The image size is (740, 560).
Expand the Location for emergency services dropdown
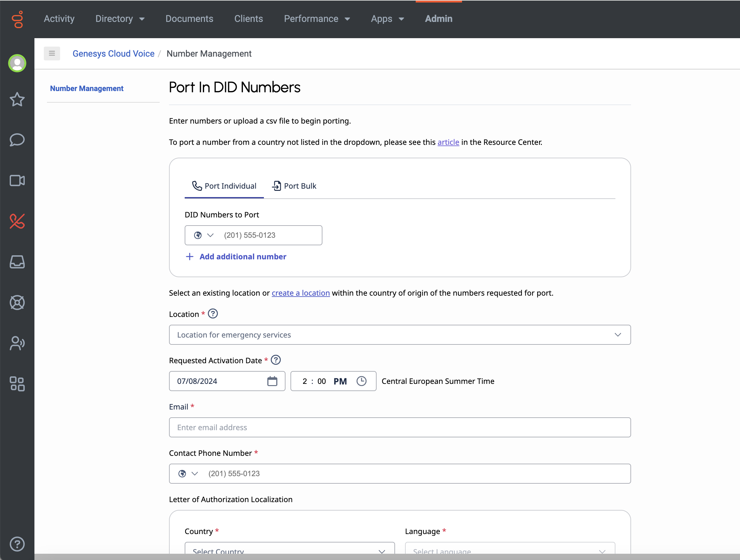[399, 335]
